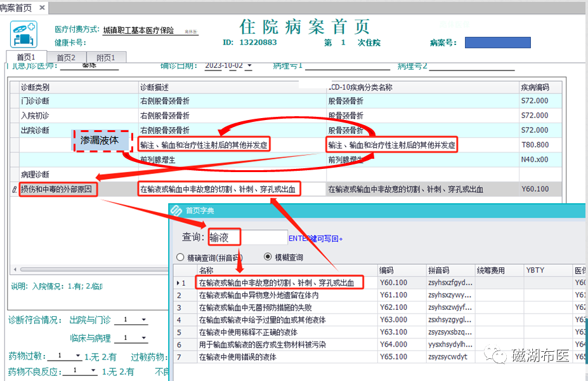
Task: Switch to the 首页1 tab
Action: click(x=26, y=57)
